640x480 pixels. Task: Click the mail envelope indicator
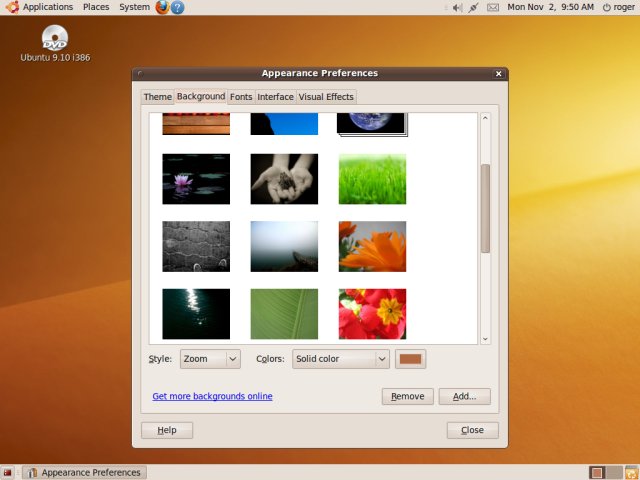pos(492,7)
